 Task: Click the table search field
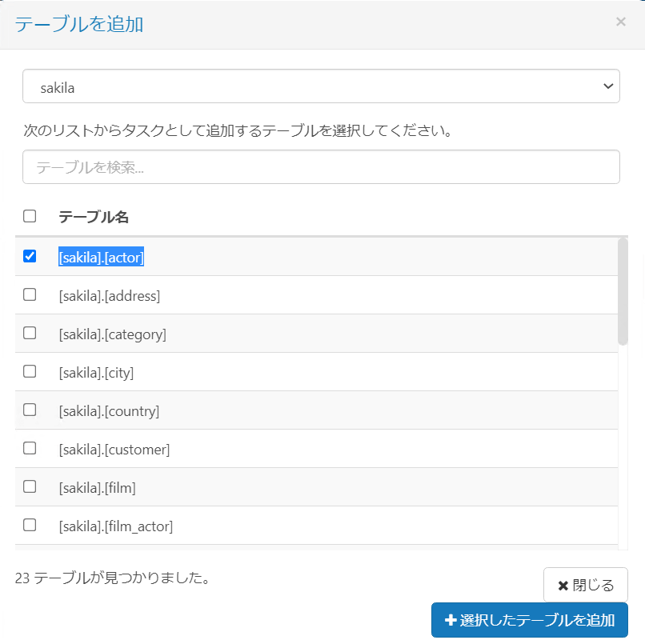click(x=321, y=167)
